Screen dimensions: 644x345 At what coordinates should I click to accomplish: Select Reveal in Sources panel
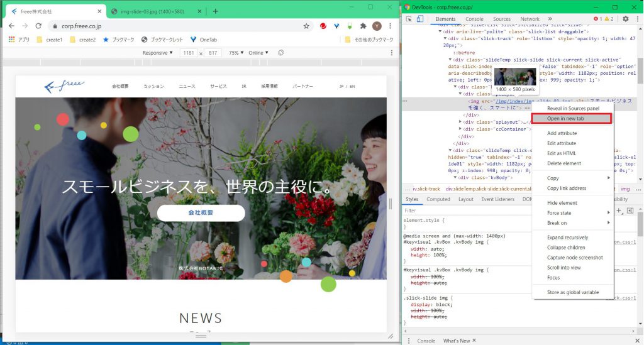(x=573, y=108)
